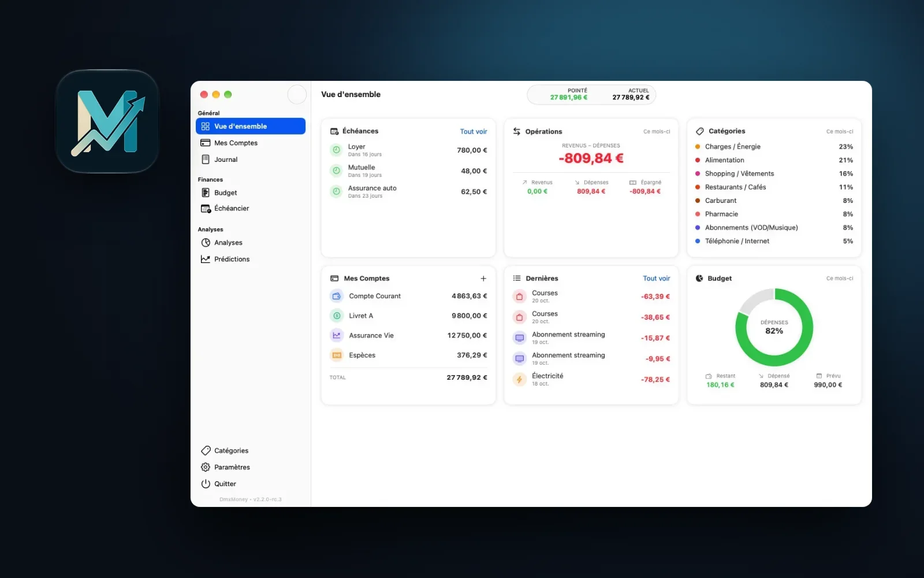Viewport: 924px width, 578px height.
Task: Click the Électricité lightning icon
Action: (x=519, y=380)
